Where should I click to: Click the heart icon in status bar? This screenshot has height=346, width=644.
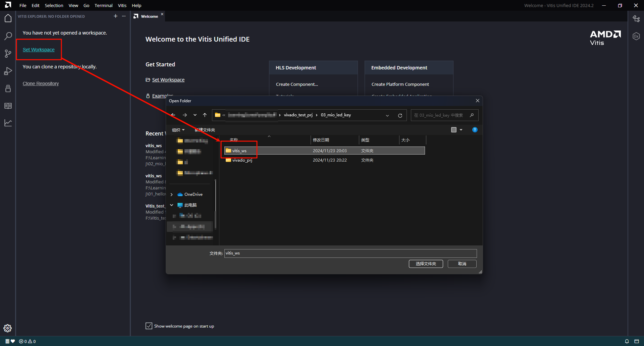(13, 341)
